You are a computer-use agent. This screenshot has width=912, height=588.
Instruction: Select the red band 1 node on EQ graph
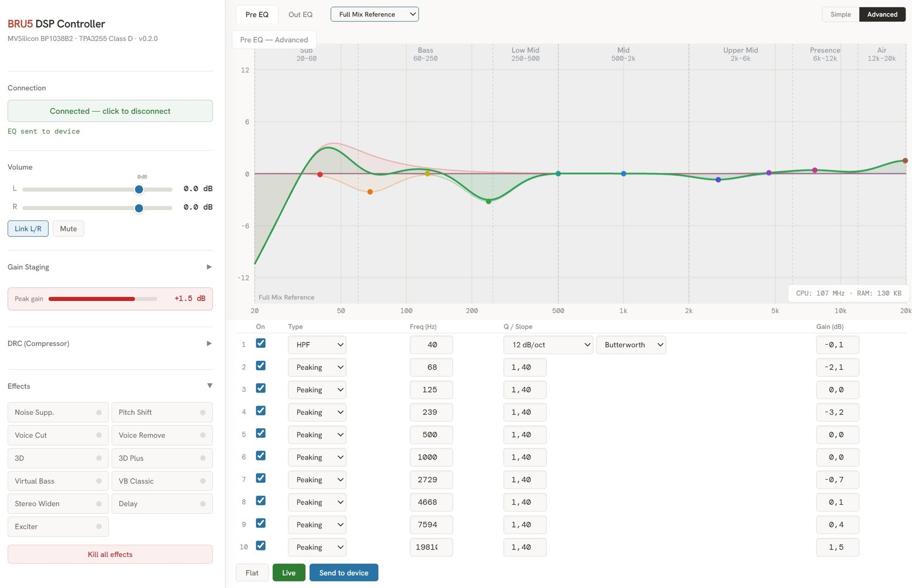tap(320, 175)
